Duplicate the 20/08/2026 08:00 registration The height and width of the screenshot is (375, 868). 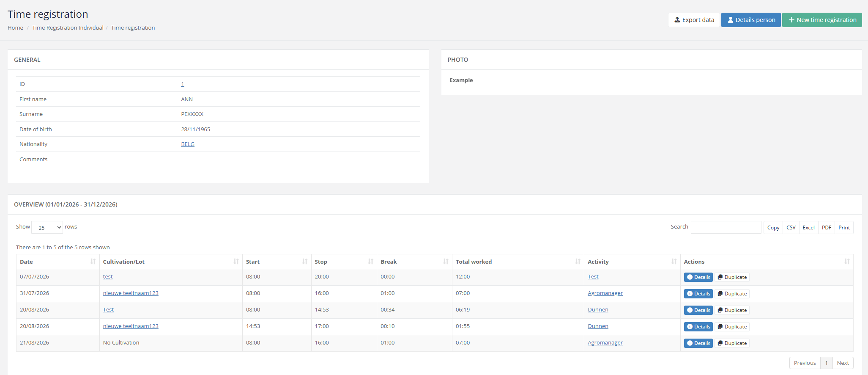coord(732,310)
